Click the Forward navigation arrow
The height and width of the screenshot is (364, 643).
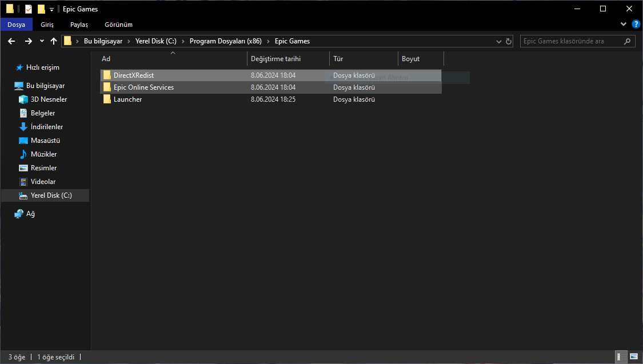(29, 41)
